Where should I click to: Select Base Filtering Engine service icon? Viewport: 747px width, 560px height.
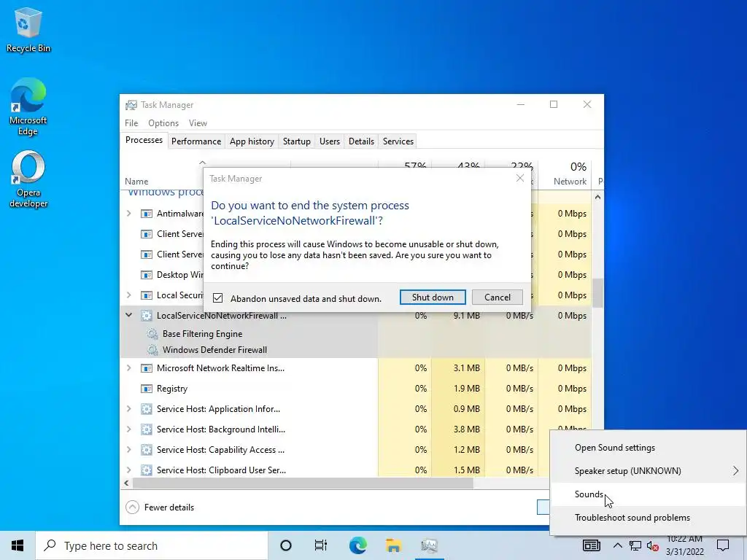pos(152,334)
